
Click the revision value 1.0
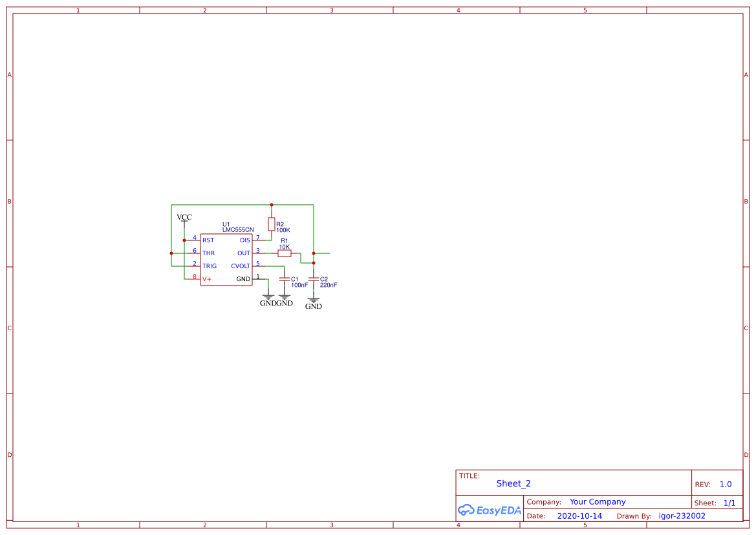[725, 484]
